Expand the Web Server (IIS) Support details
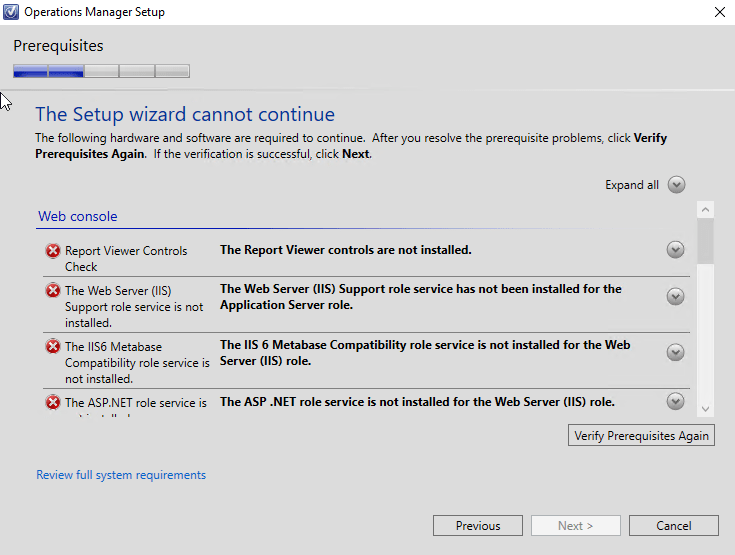Screen dimensions: 735x555 pos(675,296)
